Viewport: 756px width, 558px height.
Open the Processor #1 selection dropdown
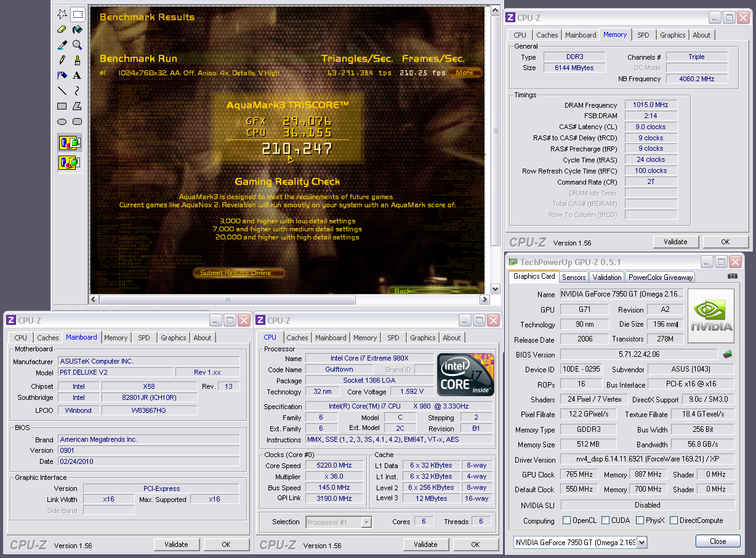[366, 522]
